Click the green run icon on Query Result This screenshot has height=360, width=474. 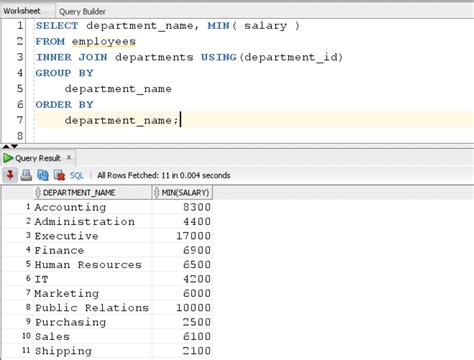(x=8, y=158)
